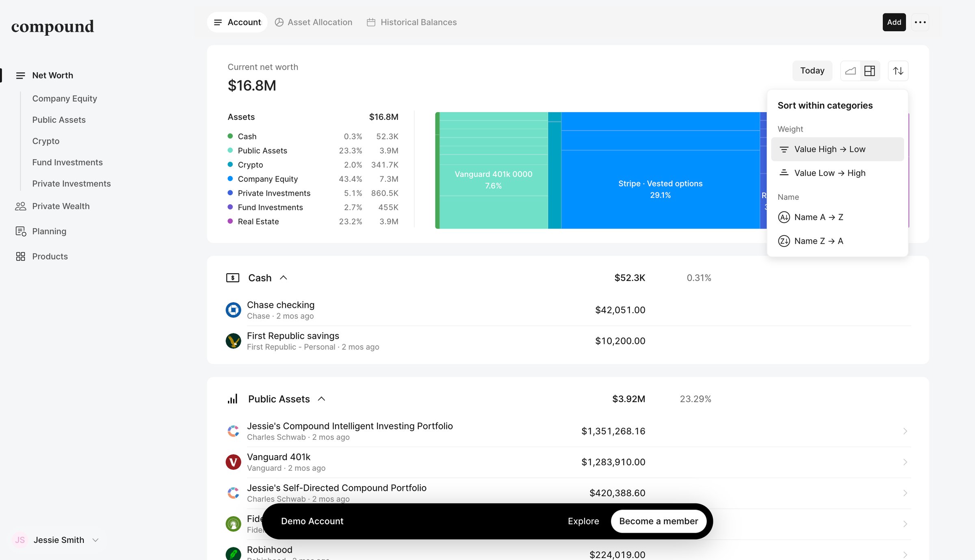Go to Public Assets in the sidebar
Viewport: 975px width, 560px height.
59,120
